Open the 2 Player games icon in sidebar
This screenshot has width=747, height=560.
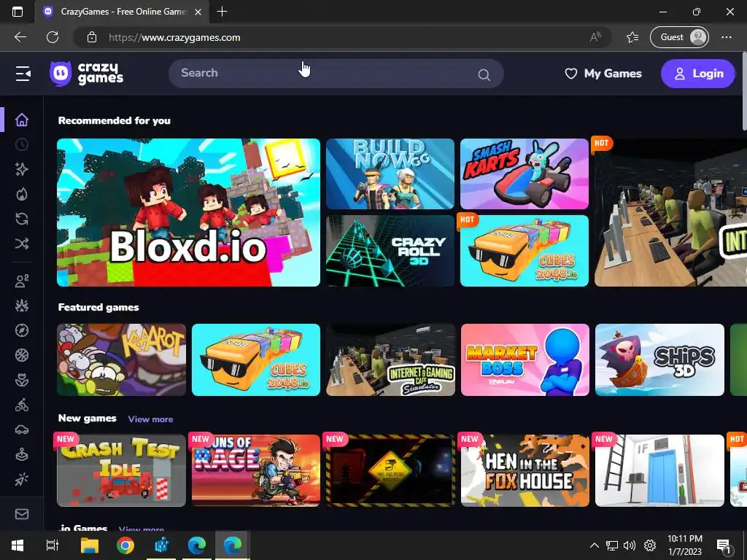tap(22, 281)
